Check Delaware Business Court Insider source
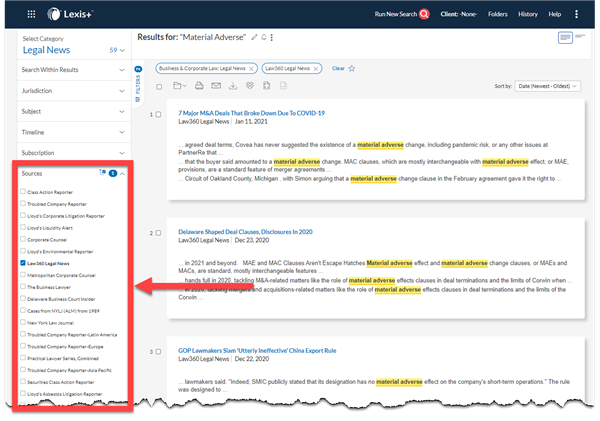This screenshot has width=600, height=421. 23,298
